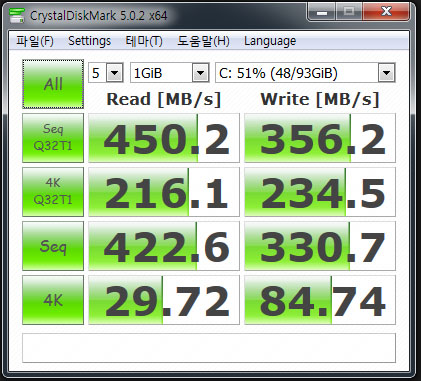The image size is (421, 381).
Task: Click the empty comment text field at bottom
Action: (209, 348)
